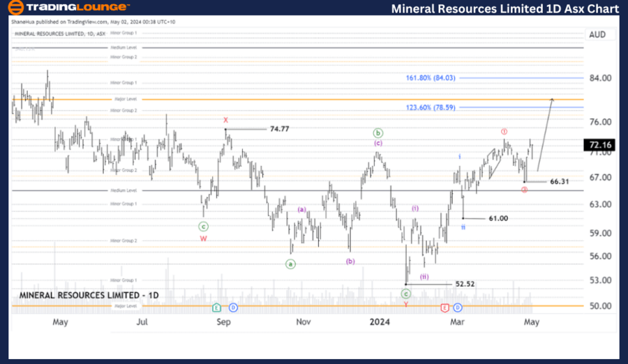The height and width of the screenshot is (364, 628).
Task: Click 56.00 on the price axis
Action: [600, 257]
